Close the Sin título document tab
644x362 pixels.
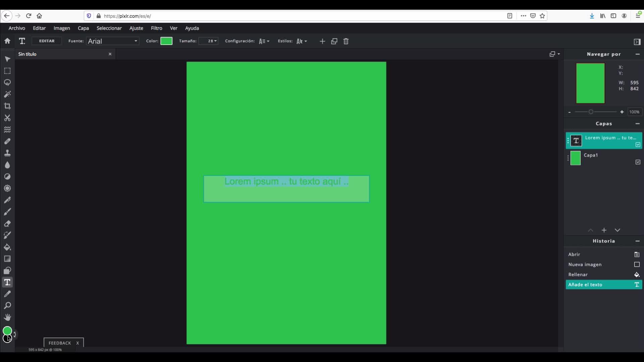pyautogui.click(x=110, y=54)
